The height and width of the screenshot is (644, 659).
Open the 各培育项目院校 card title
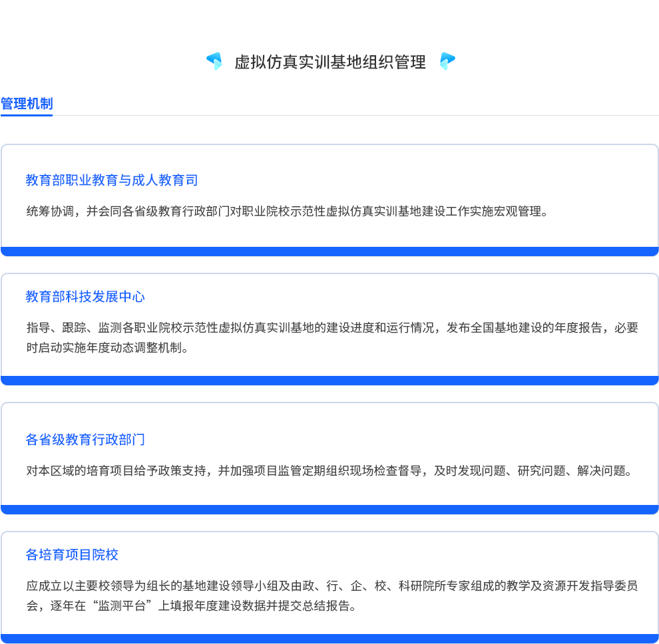coord(72,555)
